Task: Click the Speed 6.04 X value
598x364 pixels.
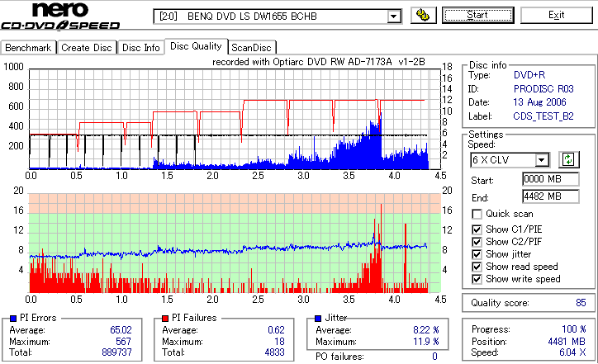Action: tap(572, 352)
